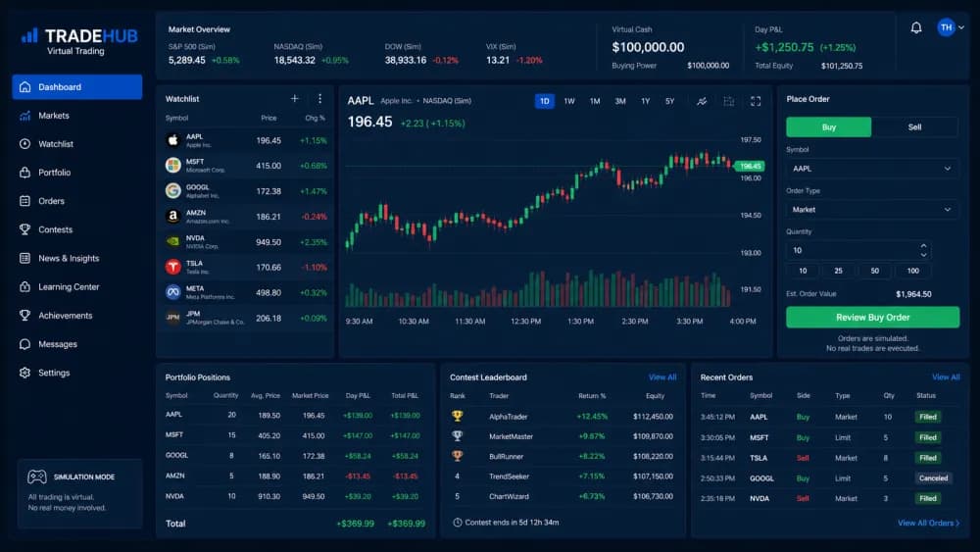
Task: Select the Buy side toggle
Action: (x=828, y=126)
